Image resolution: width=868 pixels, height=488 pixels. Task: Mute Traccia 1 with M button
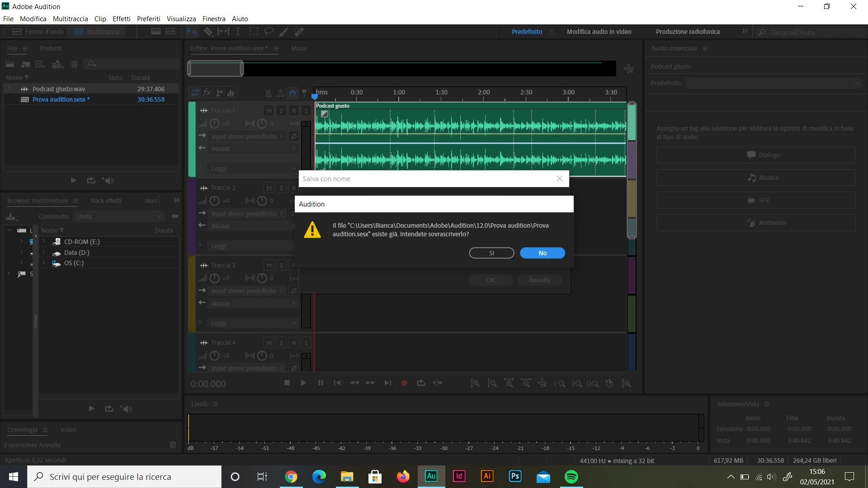pyautogui.click(x=269, y=111)
